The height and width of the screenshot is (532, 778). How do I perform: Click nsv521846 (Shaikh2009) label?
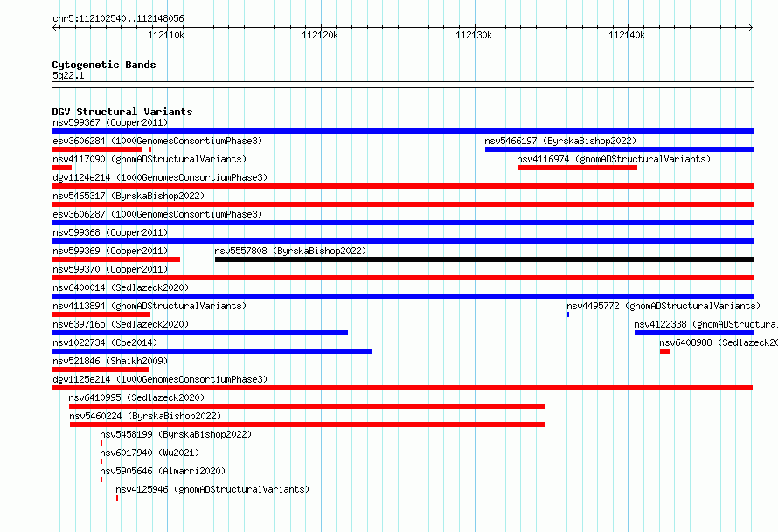click(110, 361)
